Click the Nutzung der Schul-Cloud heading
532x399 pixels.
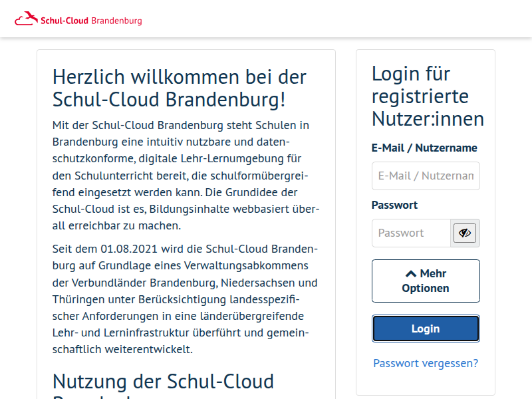163,382
